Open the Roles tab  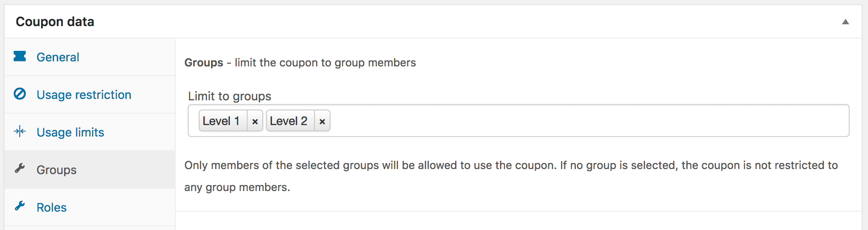click(x=51, y=208)
